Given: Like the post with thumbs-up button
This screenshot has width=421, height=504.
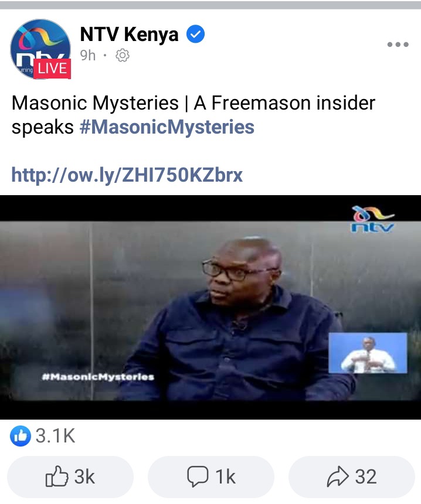Looking at the screenshot, I should 70,476.
